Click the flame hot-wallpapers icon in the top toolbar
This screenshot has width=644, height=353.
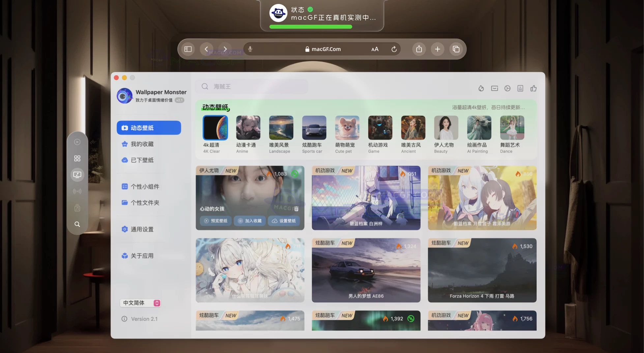(481, 88)
